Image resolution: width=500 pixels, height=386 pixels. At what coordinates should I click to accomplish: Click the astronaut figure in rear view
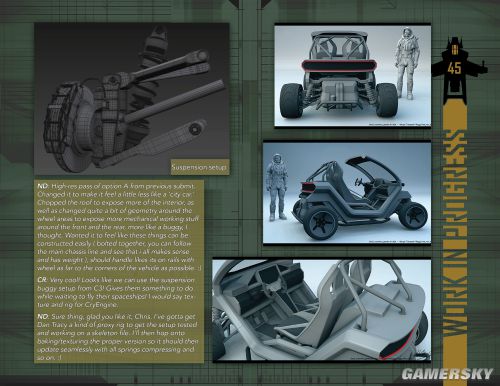405,63
